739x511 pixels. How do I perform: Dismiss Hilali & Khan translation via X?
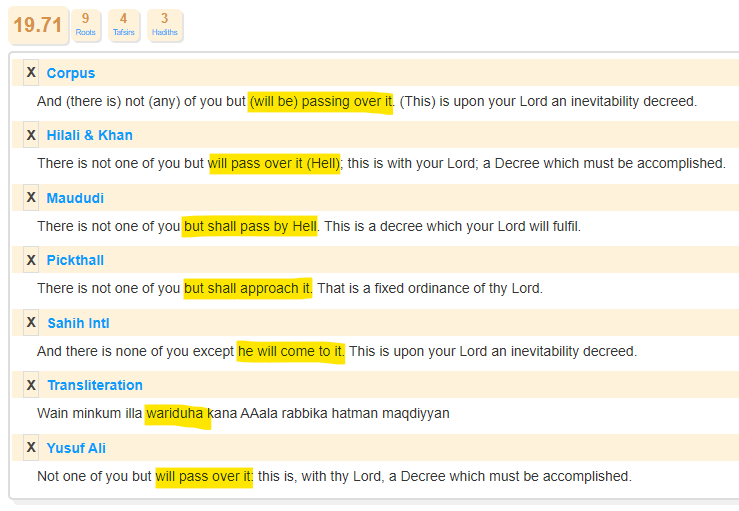click(x=31, y=135)
